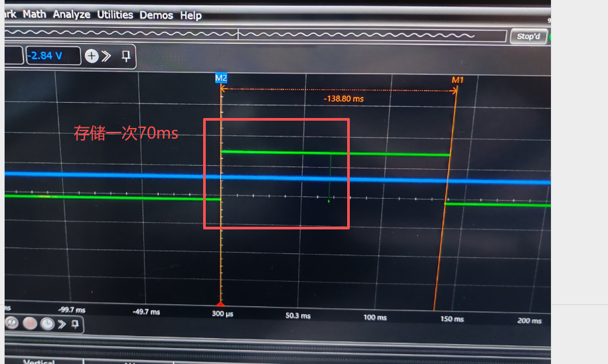
Task: Click the clock icon in the bottom toolbar
Action: click(47, 324)
